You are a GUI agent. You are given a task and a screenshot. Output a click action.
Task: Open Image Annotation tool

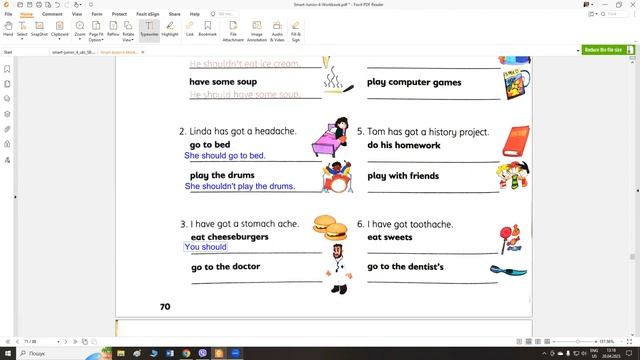(257, 31)
